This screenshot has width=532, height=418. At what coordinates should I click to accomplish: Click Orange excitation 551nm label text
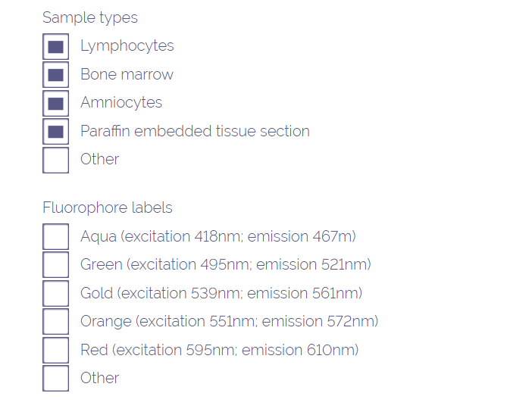point(229,321)
